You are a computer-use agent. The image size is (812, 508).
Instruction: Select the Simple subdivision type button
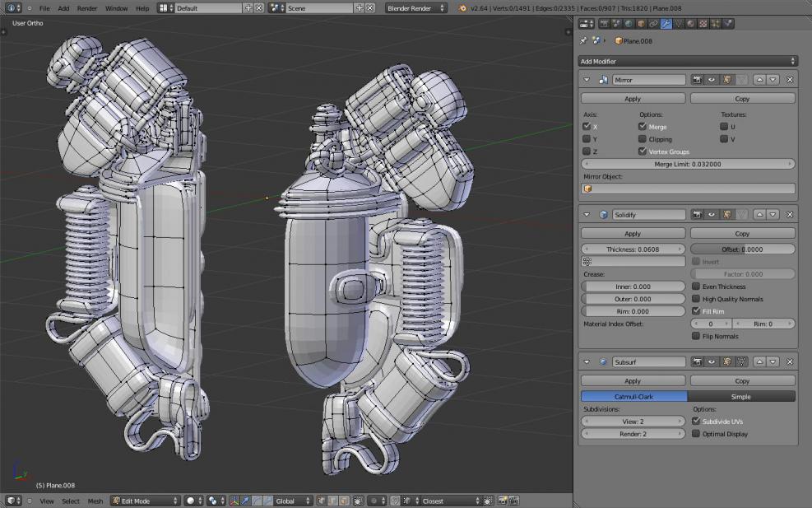click(x=741, y=396)
